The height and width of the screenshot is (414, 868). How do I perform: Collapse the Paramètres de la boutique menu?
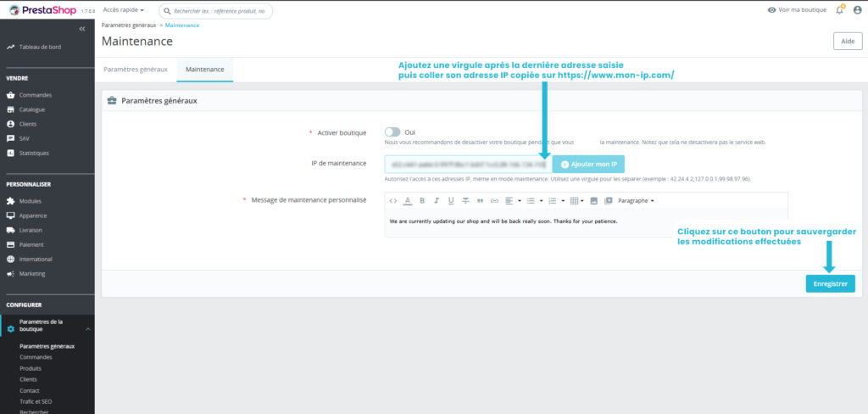[87, 329]
